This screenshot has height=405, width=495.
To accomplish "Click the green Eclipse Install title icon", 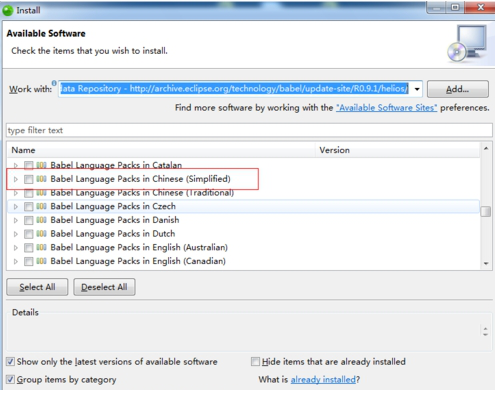I will 8,11.
